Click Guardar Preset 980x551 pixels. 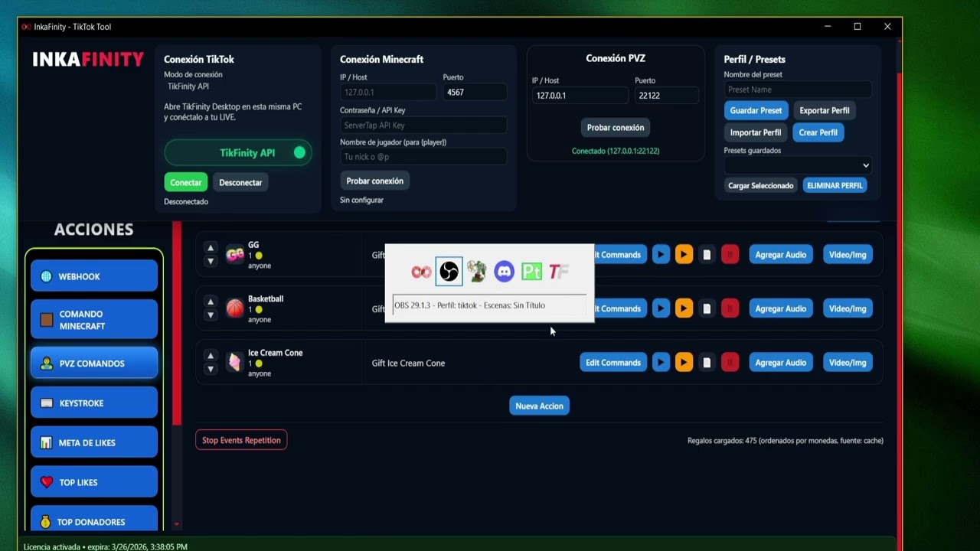pyautogui.click(x=756, y=110)
